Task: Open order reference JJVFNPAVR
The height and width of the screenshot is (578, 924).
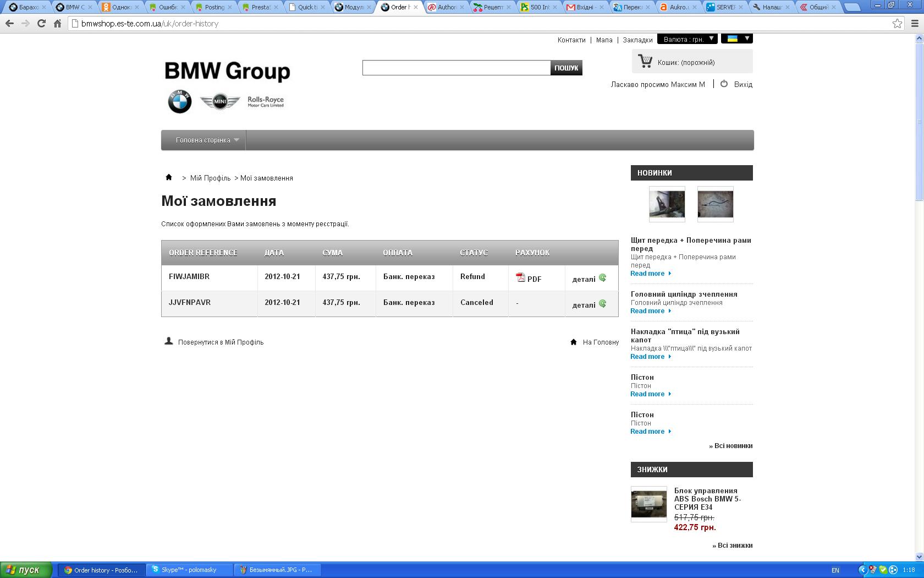Action: pos(190,302)
